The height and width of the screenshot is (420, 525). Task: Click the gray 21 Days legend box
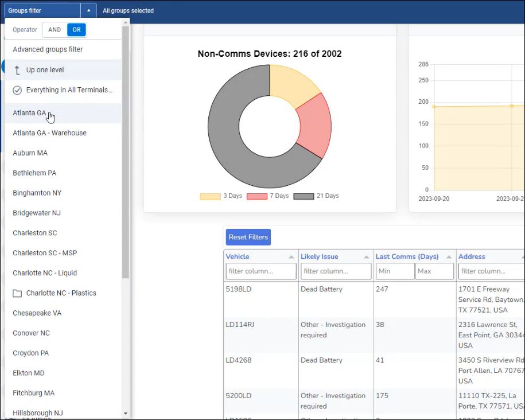click(304, 196)
